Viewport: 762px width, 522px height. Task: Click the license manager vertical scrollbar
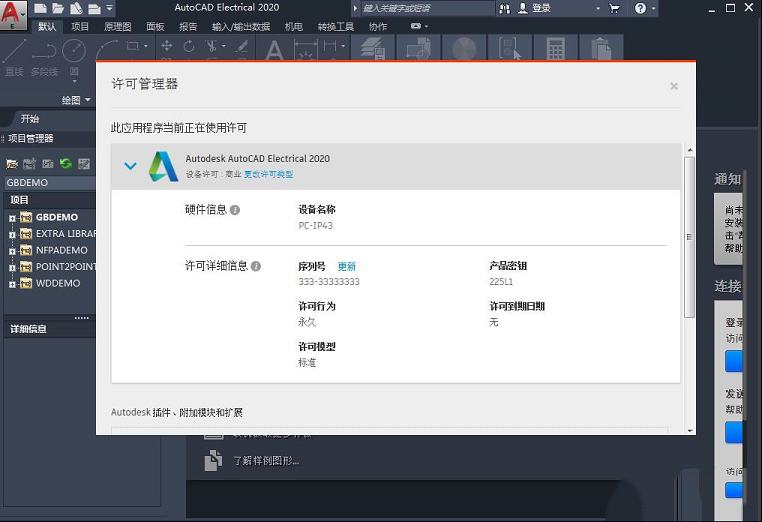click(x=688, y=235)
